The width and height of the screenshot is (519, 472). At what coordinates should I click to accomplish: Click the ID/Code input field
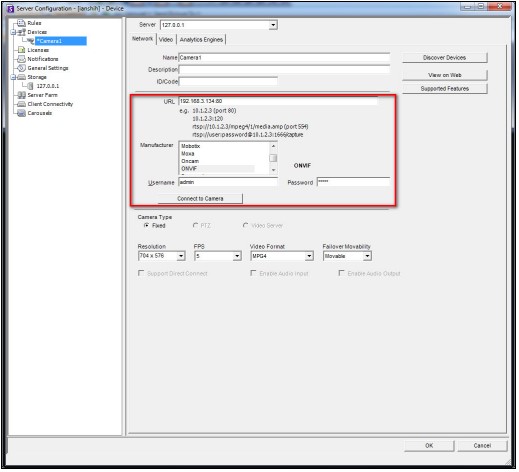tap(228, 81)
